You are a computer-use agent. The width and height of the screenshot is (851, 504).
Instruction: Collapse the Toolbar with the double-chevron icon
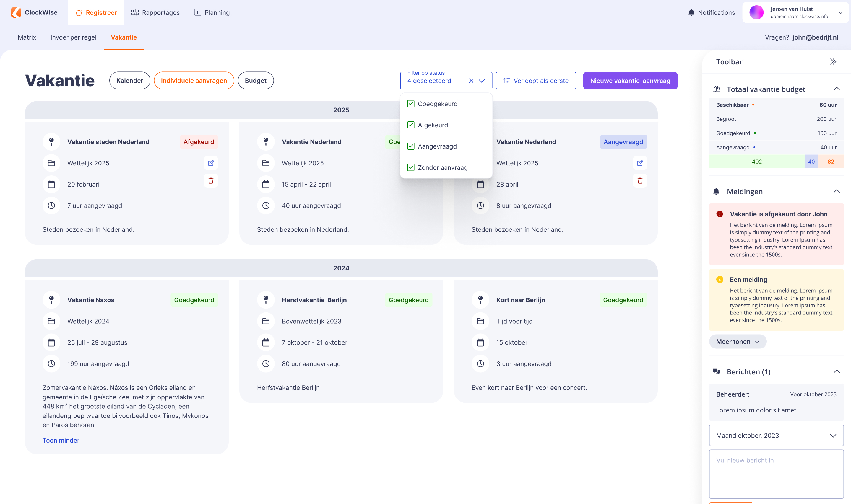point(833,62)
